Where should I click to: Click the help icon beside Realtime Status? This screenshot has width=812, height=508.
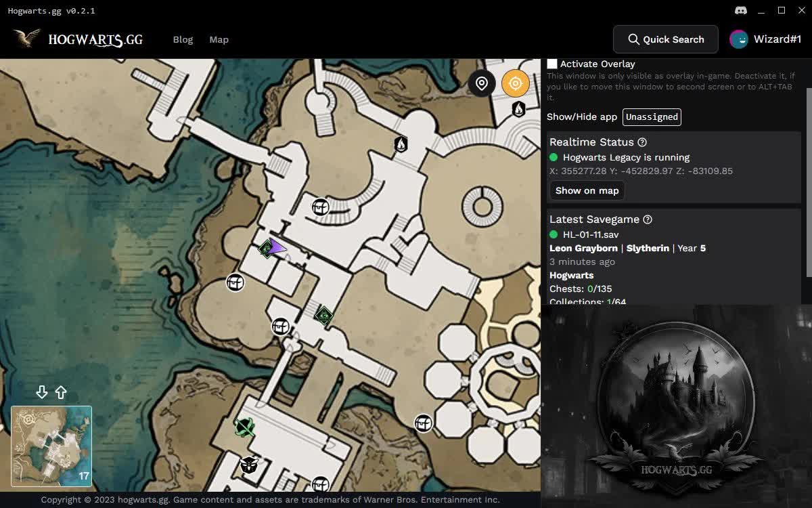coord(642,142)
